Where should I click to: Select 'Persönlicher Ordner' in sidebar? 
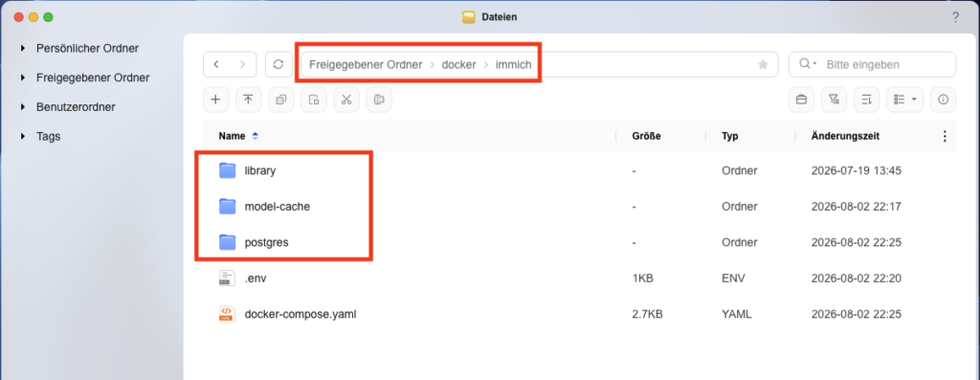click(87, 48)
